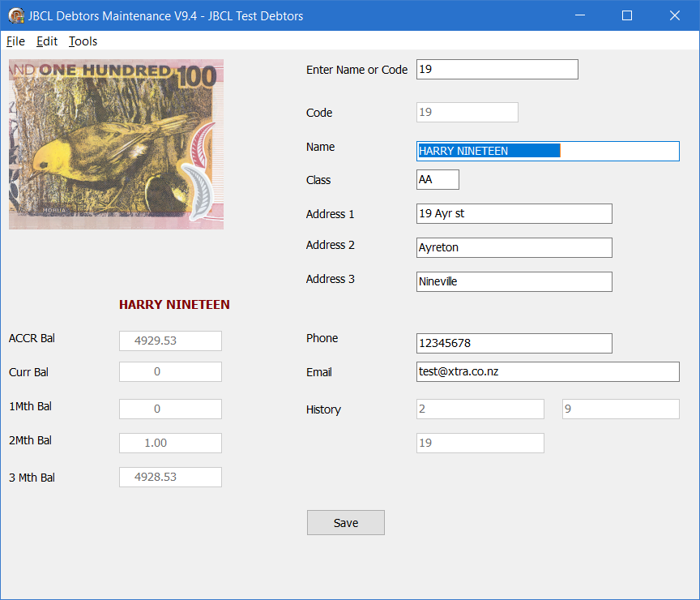Click the 1Mth Bal value field
Viewport: 700px width, 600px height.
coord(170,409)
